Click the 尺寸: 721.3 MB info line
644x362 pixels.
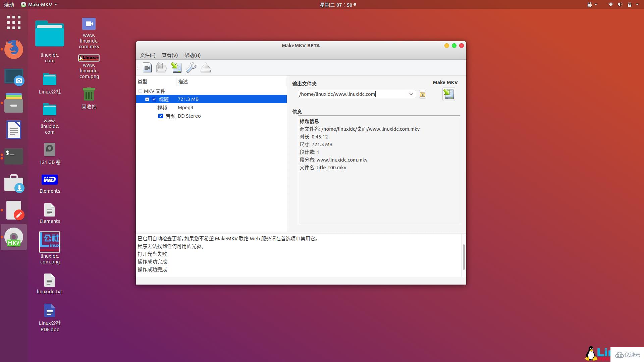tap(316, 144)
